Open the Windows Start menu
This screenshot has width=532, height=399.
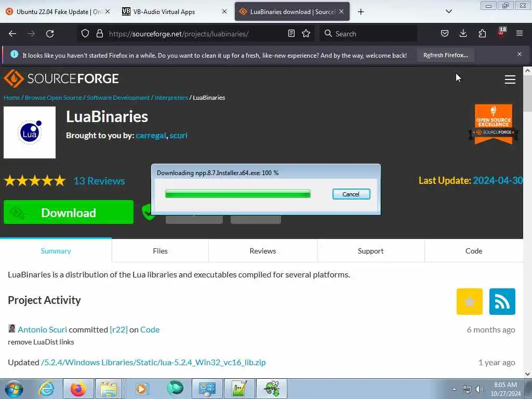tap(14, 389)
